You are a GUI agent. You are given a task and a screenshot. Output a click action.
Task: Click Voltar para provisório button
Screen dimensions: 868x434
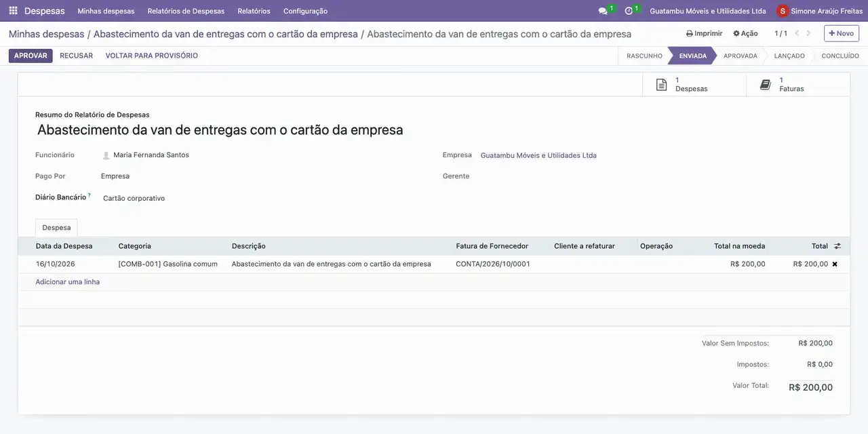(x=152, y=56)
